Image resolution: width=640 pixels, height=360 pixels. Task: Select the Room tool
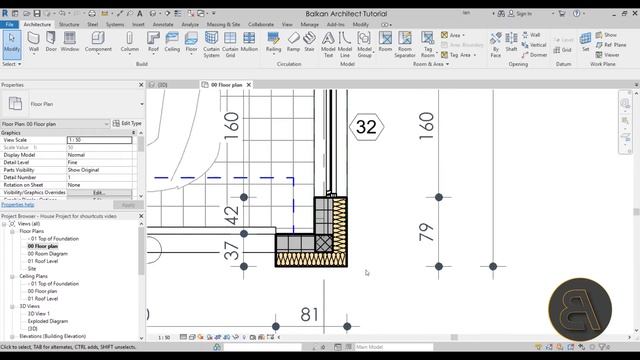tap(385, 42)
